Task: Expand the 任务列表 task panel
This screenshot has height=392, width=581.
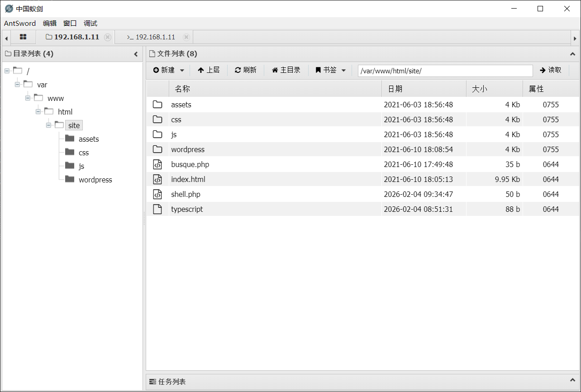Action: (x=572, y=381)
